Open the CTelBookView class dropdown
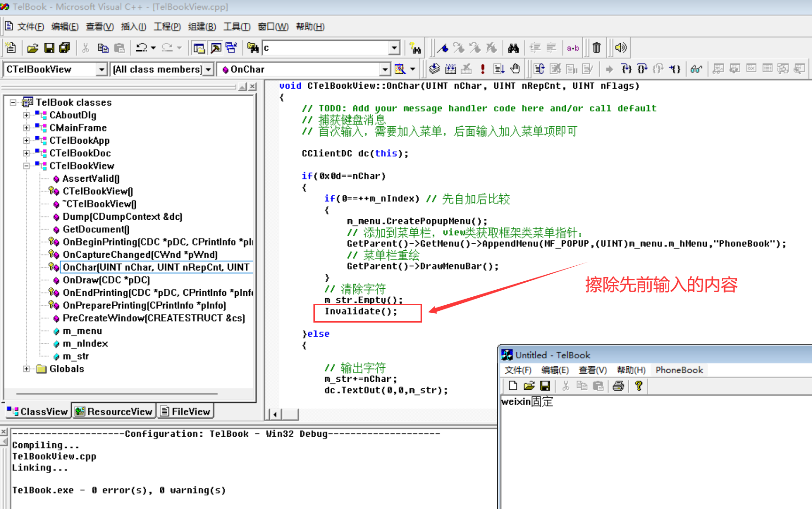 tap(101, 69)
